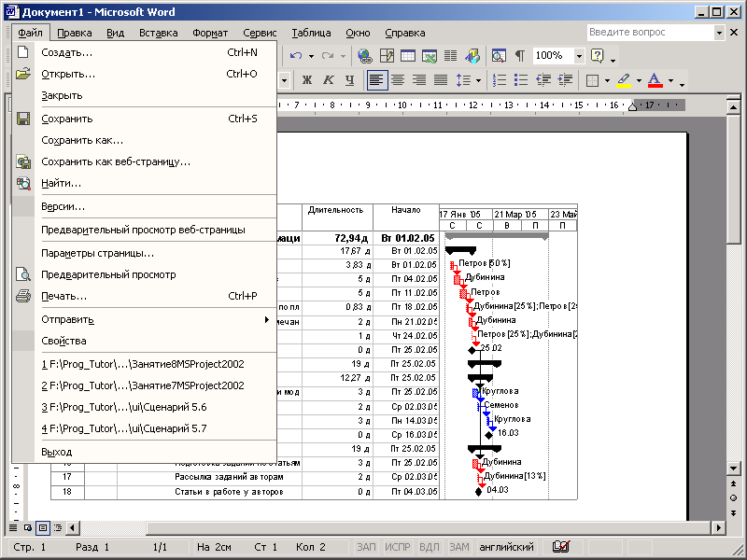Open highlight color dropdown arrow
This screenshot has height=560, width=747.
[639, 80]
